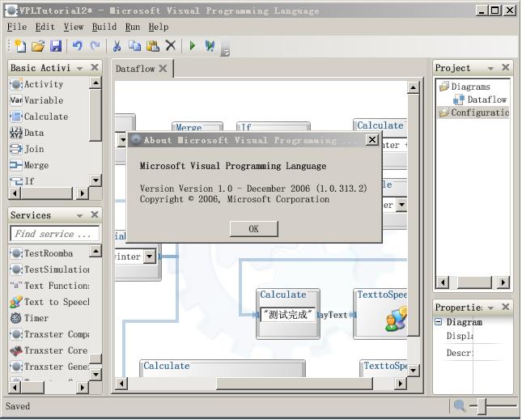Open the Edit menu

(x=45, y=27)
